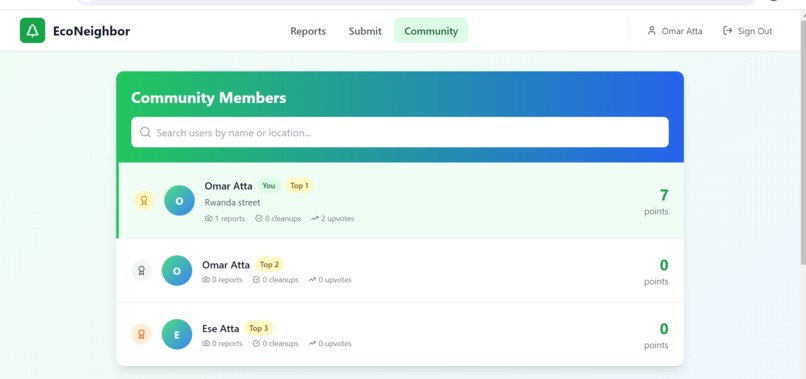Click the magnifier search icon
The width and height of the screenshot is (806, 379).
[145, 132]
